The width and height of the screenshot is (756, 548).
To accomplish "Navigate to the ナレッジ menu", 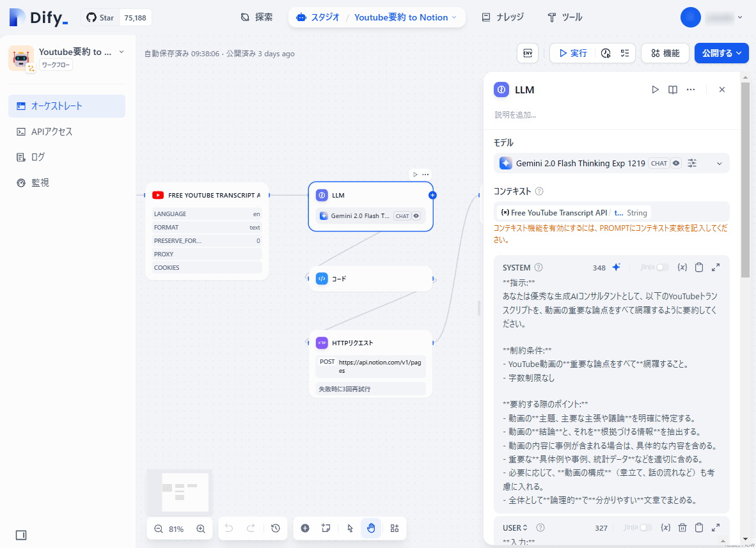I will 503,17.
